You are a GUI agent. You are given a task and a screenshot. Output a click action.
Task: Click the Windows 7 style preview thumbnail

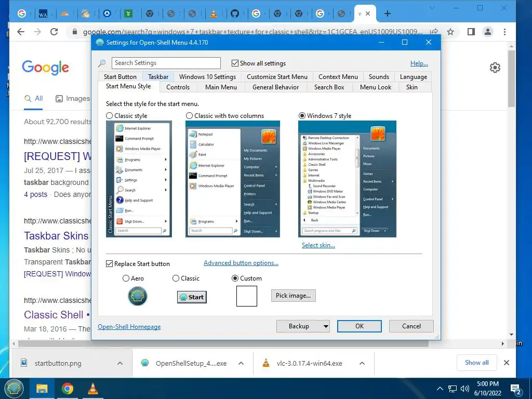(x=347, y=179)
